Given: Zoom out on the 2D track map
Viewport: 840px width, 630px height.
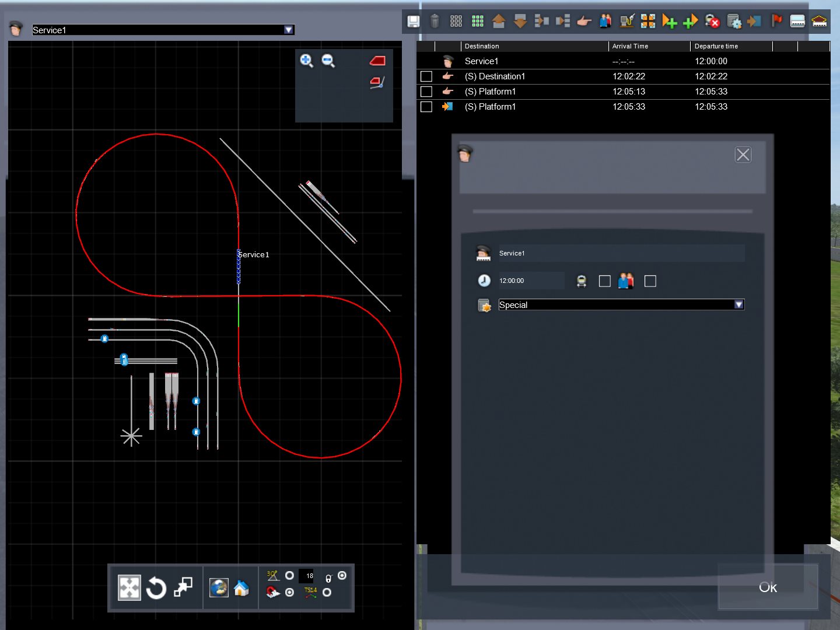Looking at the screenshot, I should pos(328,60).
